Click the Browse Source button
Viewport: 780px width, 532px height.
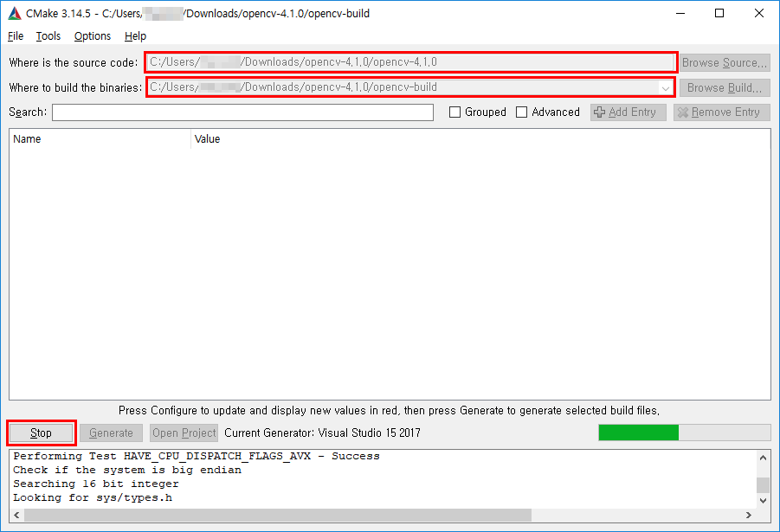click(725, 62)
